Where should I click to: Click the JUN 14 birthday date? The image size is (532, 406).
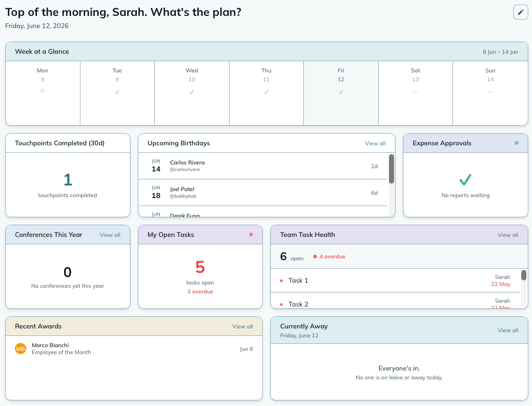click(156, 166)
